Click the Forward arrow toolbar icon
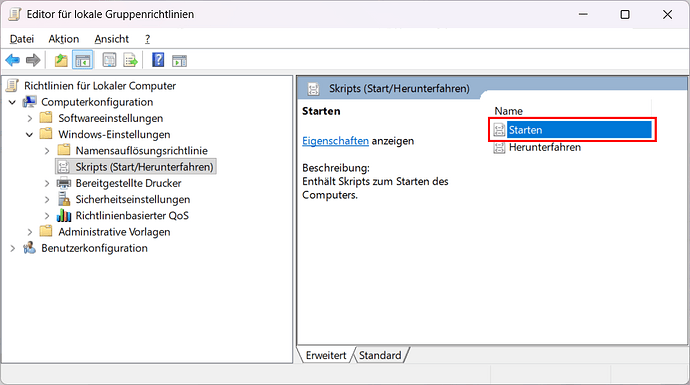Screen dimensions: 690x385 [x=33, y=60]
